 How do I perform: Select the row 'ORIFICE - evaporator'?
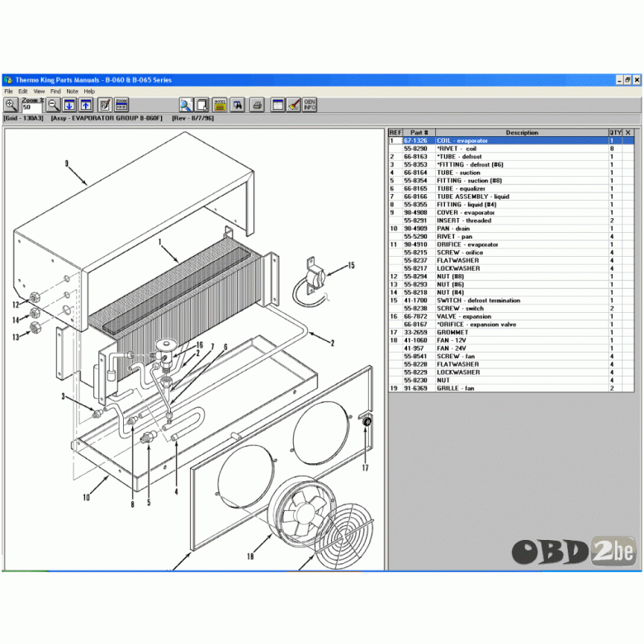pyautogui.click(x=511, y=244)
